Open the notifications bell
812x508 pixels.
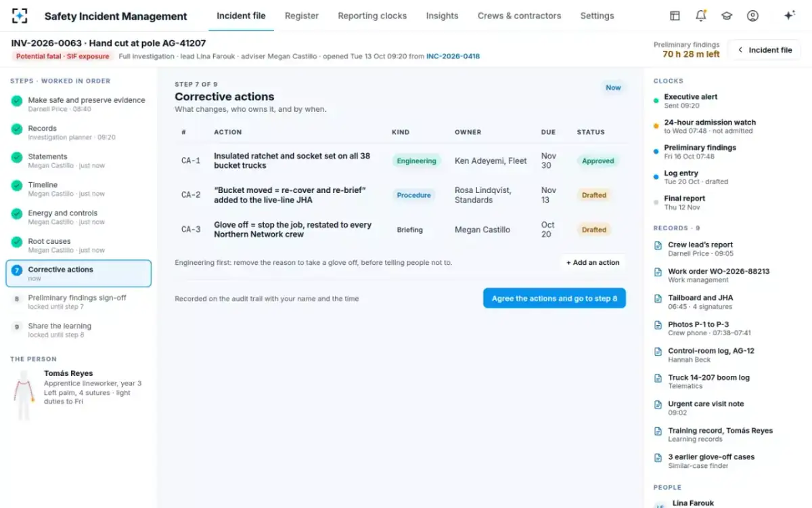700,16
